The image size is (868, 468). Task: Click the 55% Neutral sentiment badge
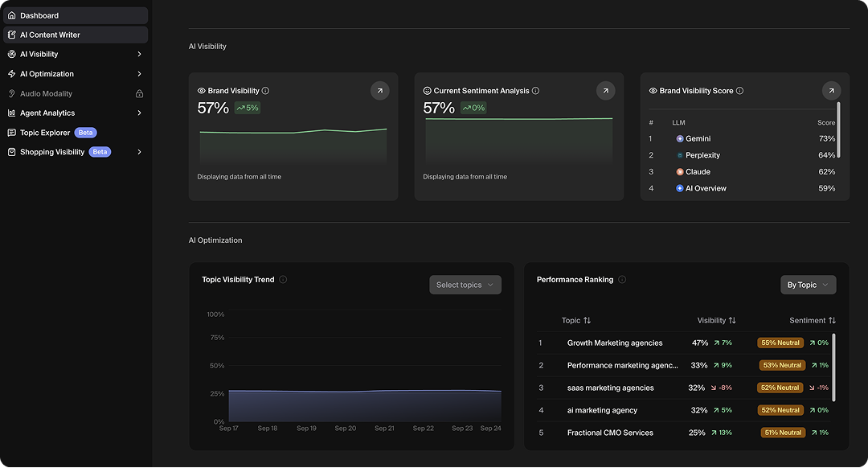(780, 343)
